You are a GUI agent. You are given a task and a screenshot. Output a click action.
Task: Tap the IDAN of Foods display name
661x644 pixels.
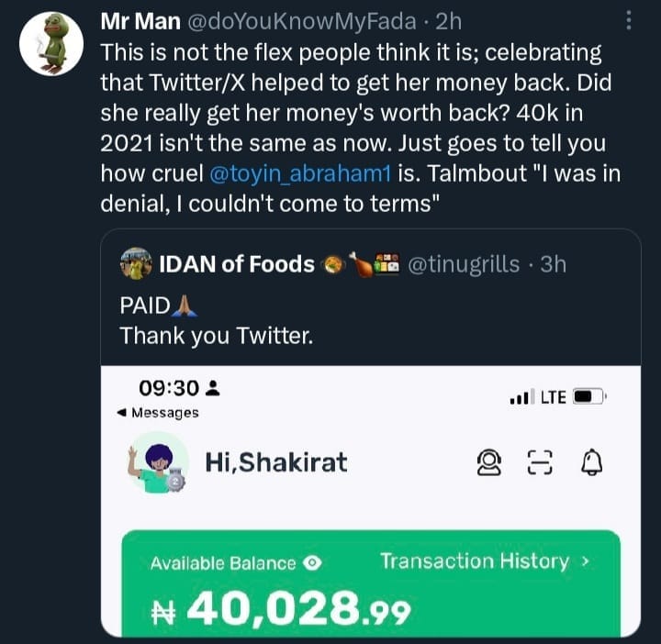click(236, 264)
